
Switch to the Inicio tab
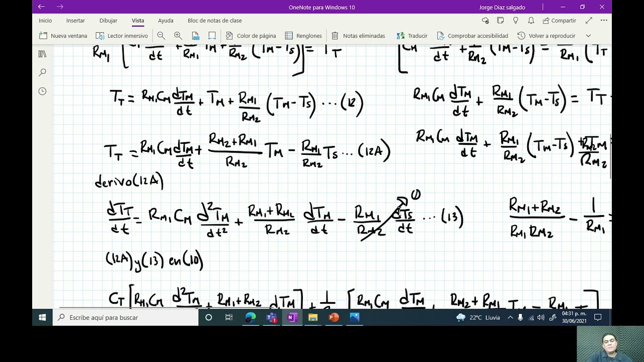point(45,21)
